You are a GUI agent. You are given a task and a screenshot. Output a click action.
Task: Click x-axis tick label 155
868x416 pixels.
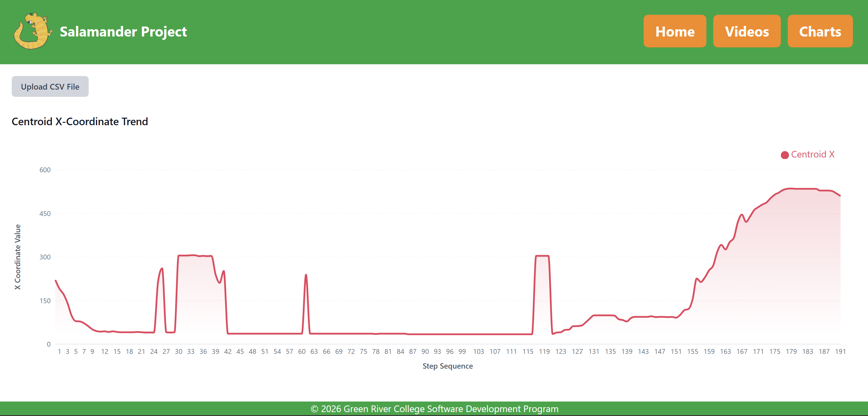point(692,352)
